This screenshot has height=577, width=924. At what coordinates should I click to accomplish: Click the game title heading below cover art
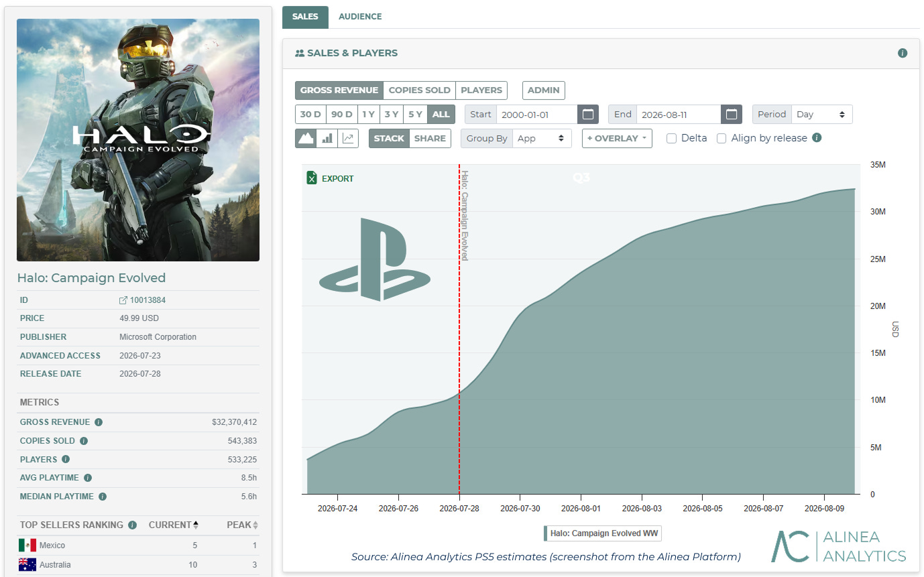(x=91, y=278)
